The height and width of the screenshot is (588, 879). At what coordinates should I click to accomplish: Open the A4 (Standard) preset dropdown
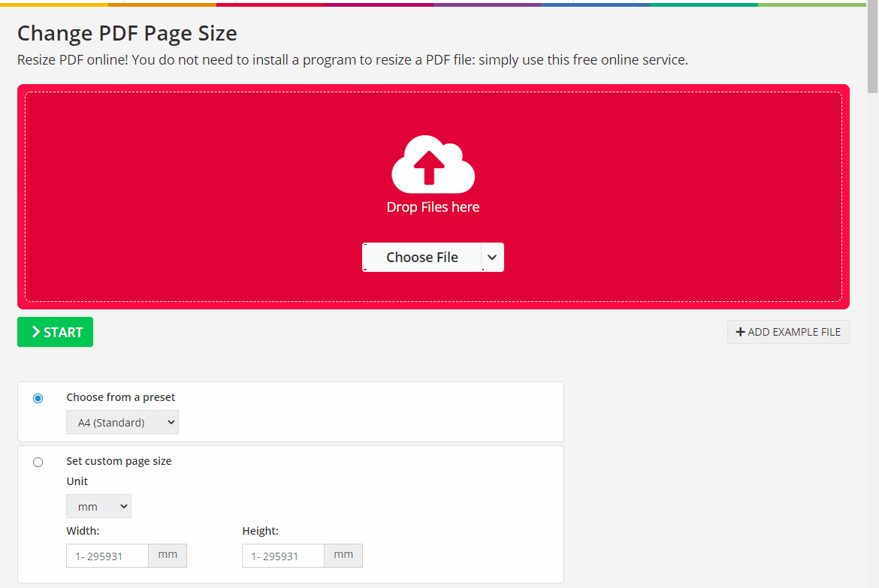coord(122,422)
